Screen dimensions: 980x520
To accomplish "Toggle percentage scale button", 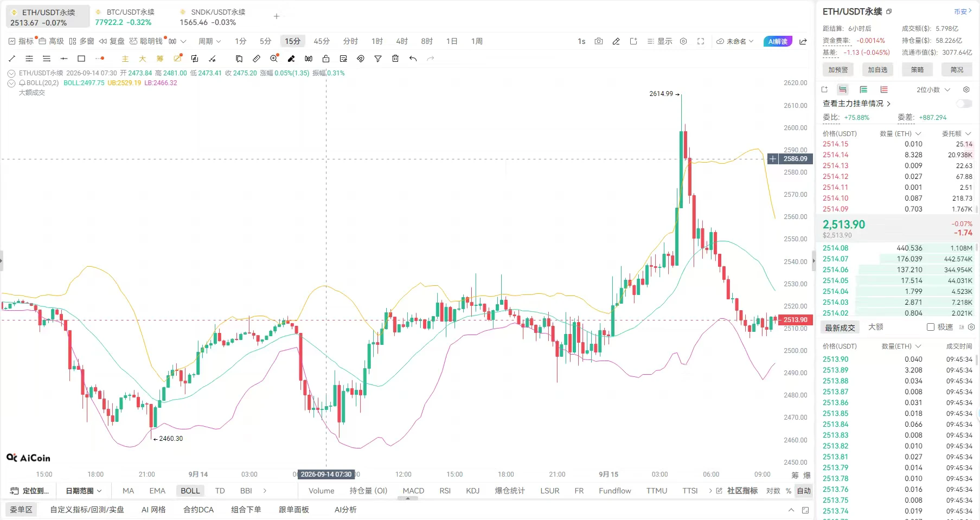I will pyautogui.click(x=789, y=491).
